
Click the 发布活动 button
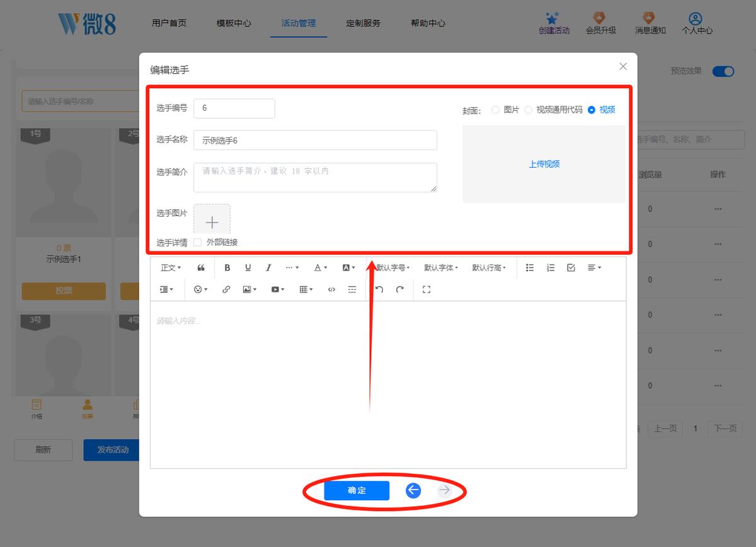[113, 450]
